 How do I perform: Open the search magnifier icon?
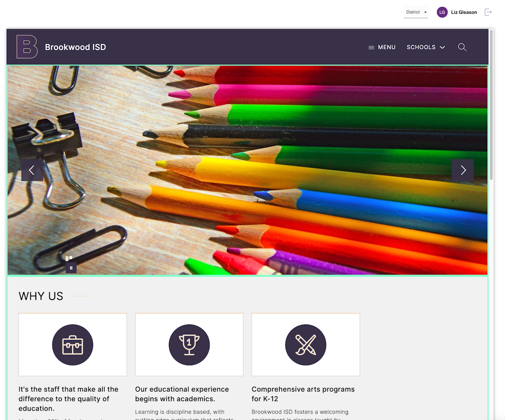coord(462,47)
